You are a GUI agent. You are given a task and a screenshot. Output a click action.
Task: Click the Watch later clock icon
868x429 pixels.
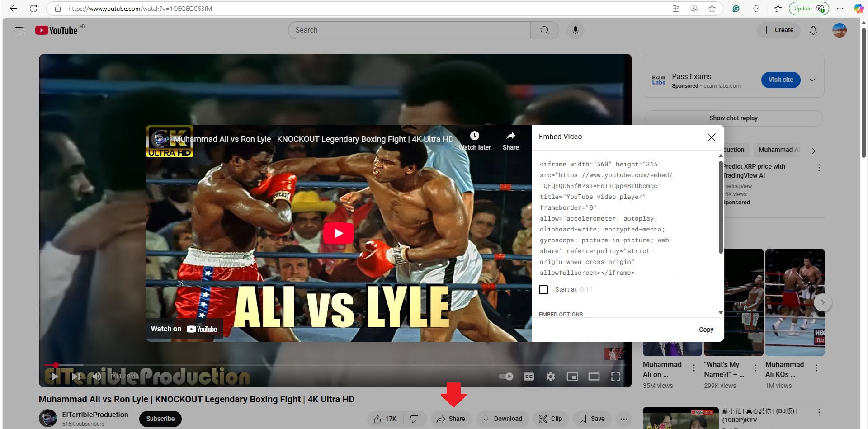tap(474, 136)
